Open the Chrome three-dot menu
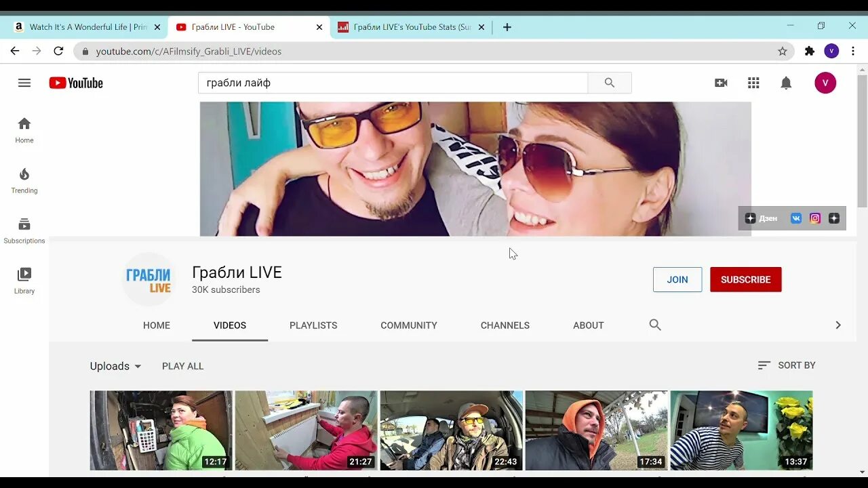The width and height of the screenshot is (868, 488). 852,51
